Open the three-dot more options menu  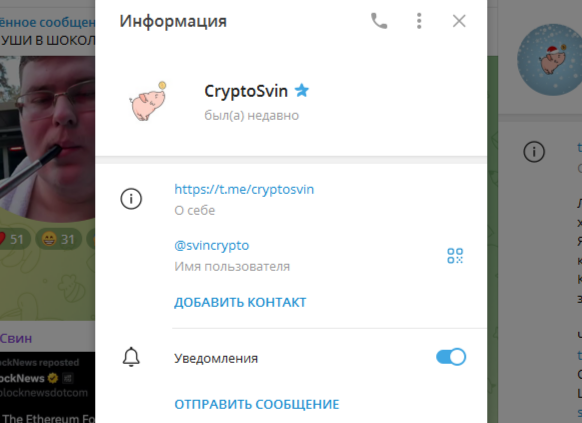click(419, 21)
